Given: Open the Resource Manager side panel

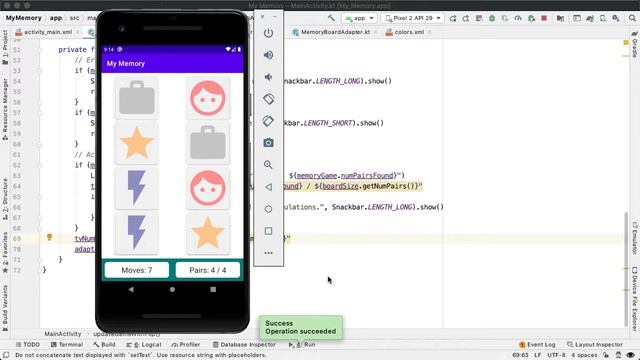Looking at the screenshot, I should [5, 109].
